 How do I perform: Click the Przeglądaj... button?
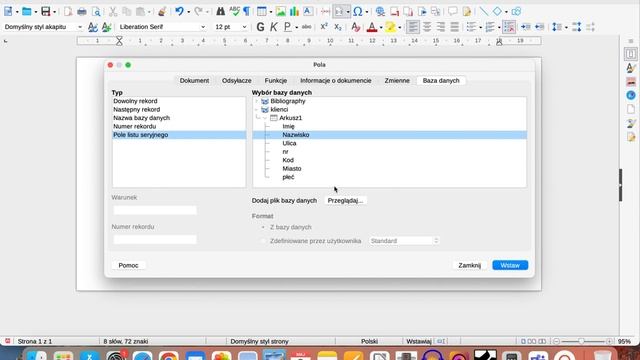pyautogui.click(x=345, y=200)
